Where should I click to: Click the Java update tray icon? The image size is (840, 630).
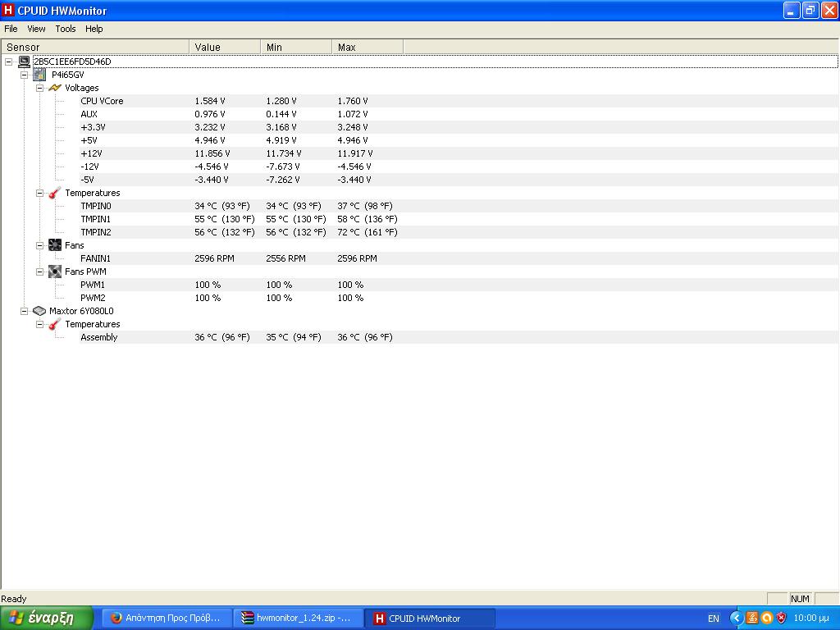[752, 619]
